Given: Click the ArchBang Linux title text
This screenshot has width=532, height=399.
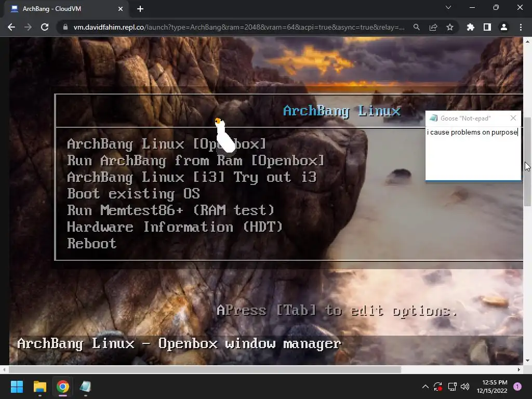Looking at the screenshot, I should click(x=342, y=111).
